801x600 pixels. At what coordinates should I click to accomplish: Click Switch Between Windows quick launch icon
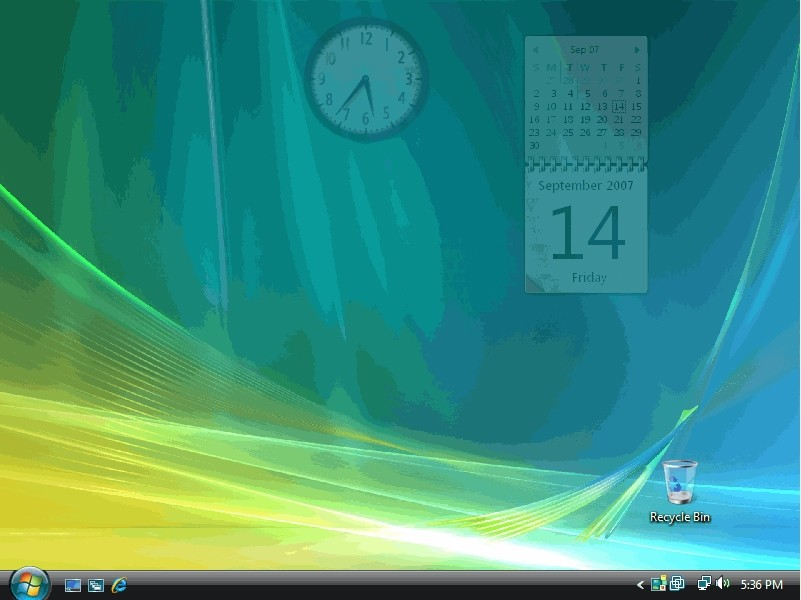pyautogui.click(x=96, y=585)
